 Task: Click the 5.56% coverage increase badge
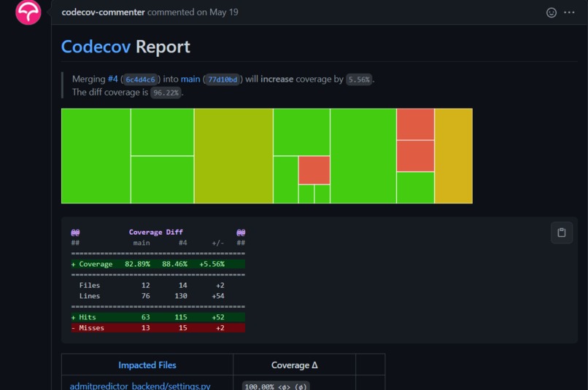tap(359, 79)
